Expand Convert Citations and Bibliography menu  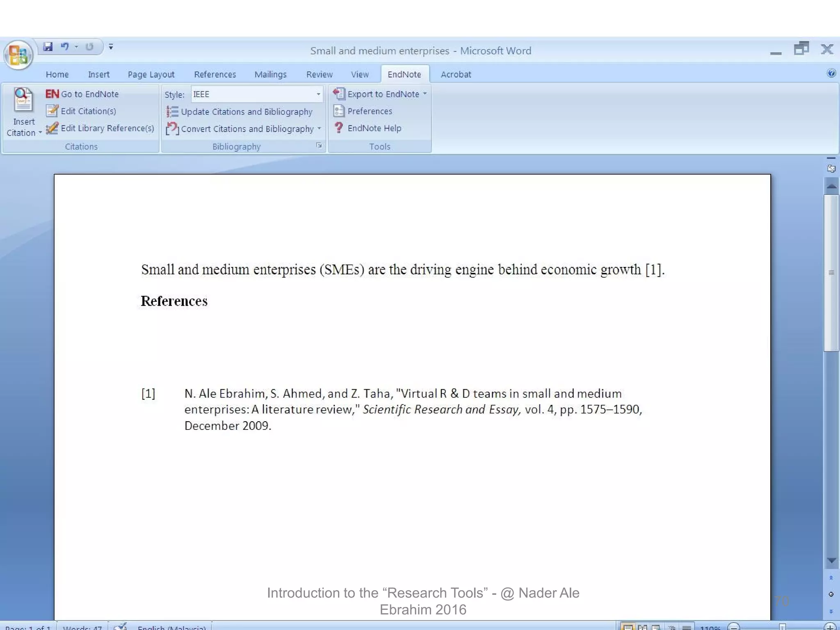(319, 128)
